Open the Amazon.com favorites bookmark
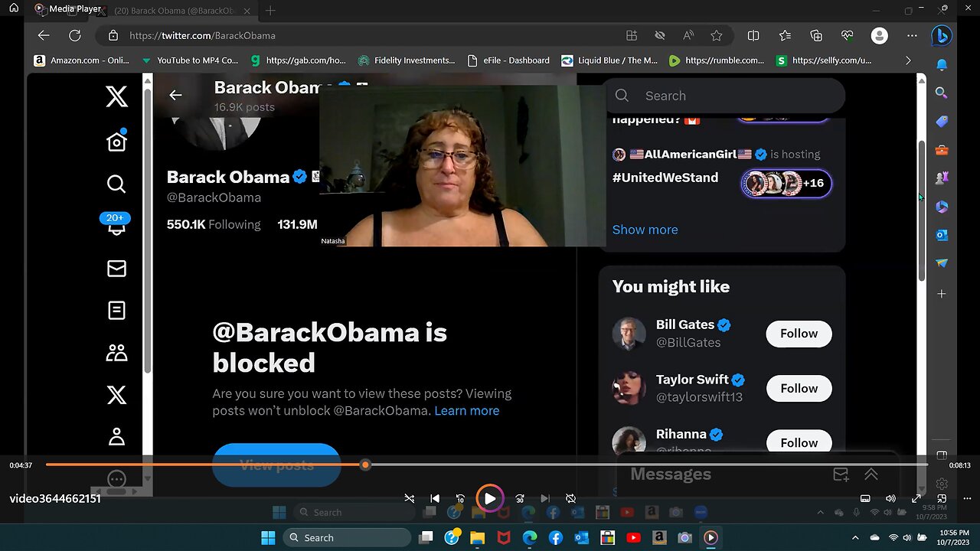The height and width of the screenshot is (551, 980). tap(82, 60)
